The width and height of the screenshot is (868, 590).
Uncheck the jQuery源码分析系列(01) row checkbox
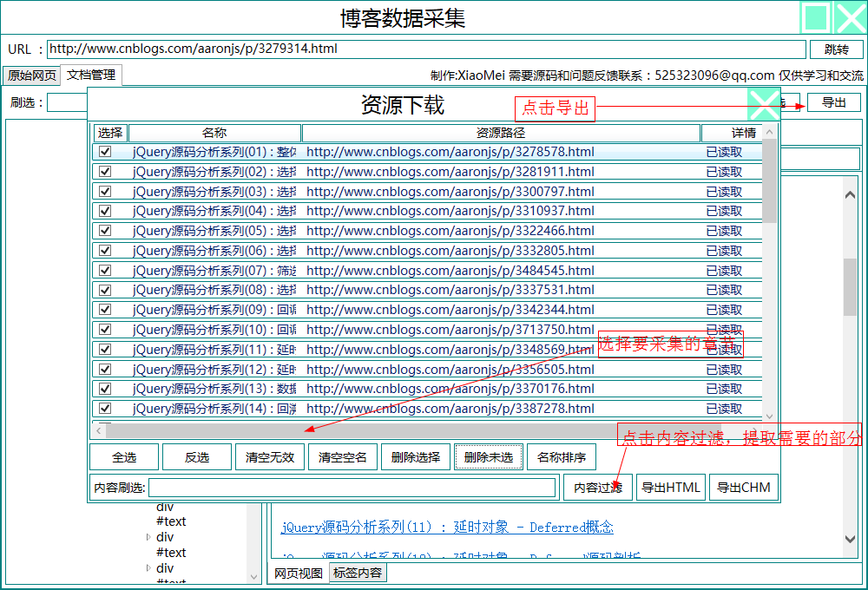105,152
